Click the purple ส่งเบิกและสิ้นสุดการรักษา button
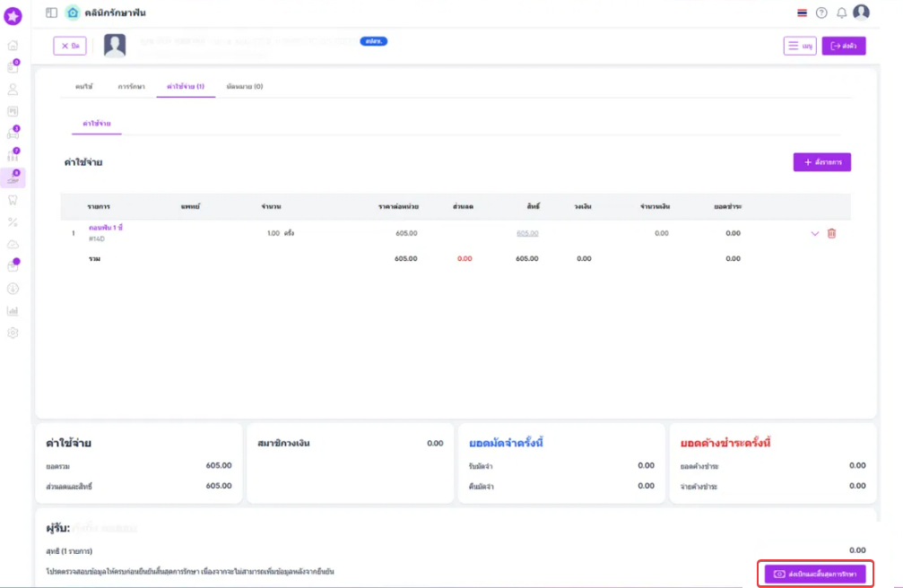 [x=815, y=574]
